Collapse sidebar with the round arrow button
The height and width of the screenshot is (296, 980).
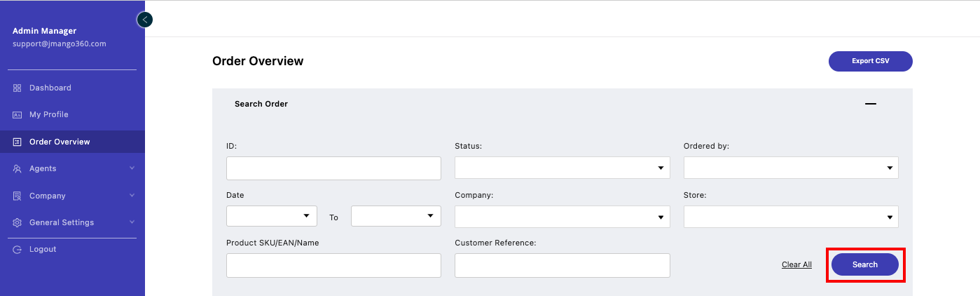click(x=145, y=20)
